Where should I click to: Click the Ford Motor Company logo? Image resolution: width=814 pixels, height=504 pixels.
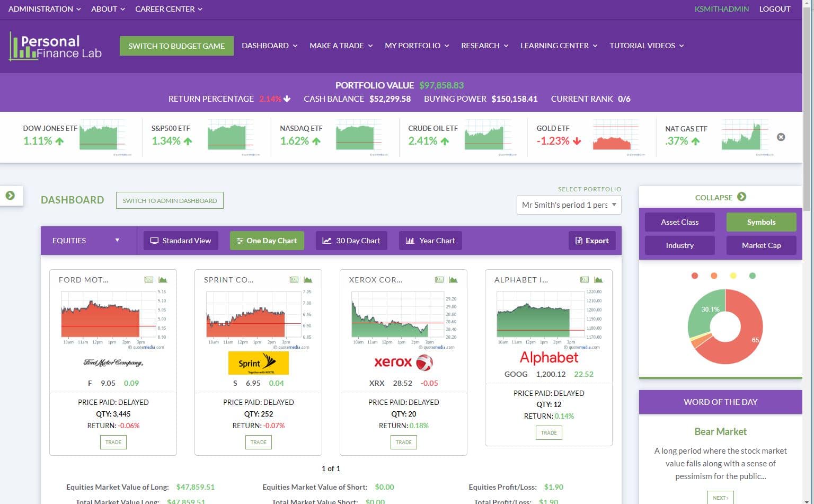click(x=113, y=362)
